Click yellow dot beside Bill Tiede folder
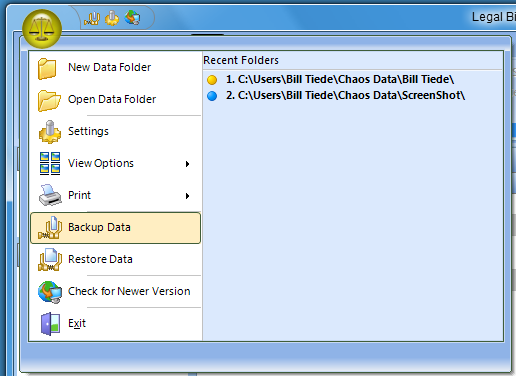This screenshot has width=516, height=376. [212, 80]
